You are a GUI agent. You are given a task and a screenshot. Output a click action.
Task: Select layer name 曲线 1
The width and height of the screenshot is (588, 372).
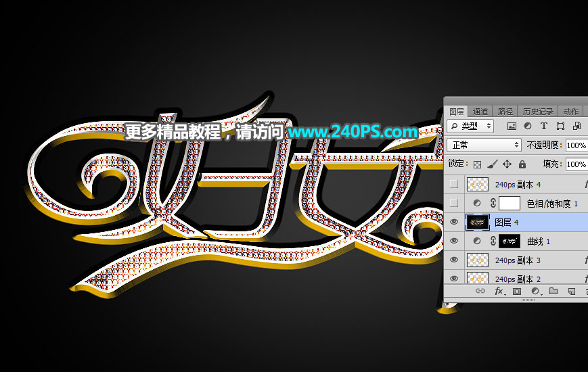tap(539, 241)
